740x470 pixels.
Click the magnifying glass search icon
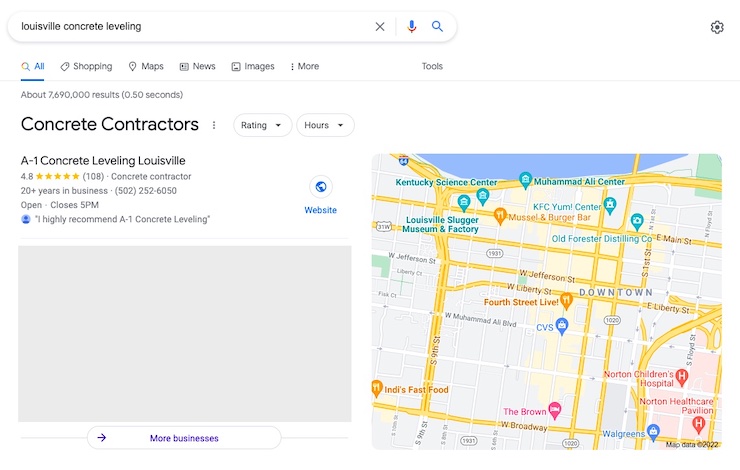click(x=437, y=27)
